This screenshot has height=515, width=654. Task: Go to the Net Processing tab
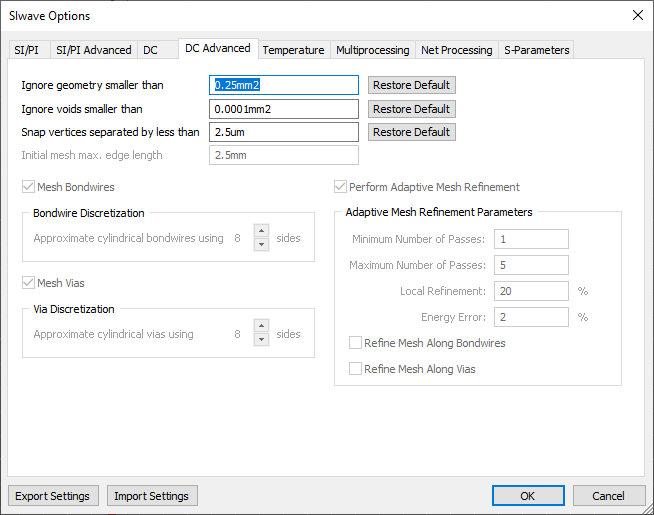[x=457, y=50]
